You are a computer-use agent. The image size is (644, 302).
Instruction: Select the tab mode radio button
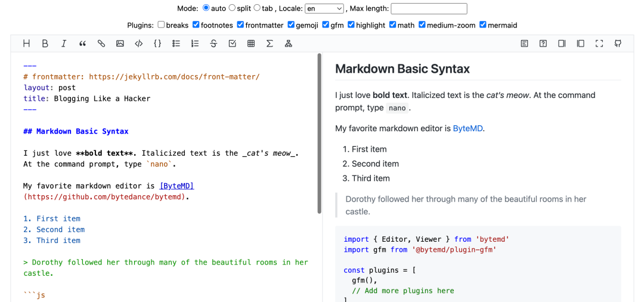(x=257, y=8)
